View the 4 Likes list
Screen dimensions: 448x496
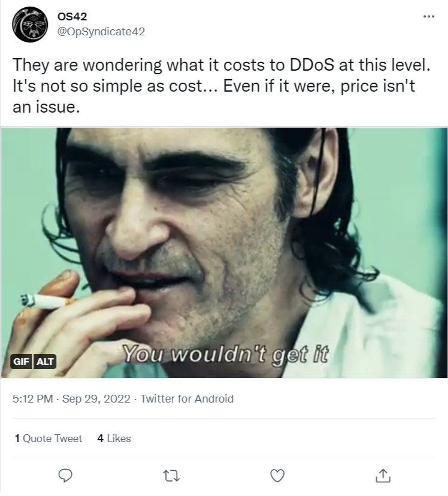pos(114,438)
